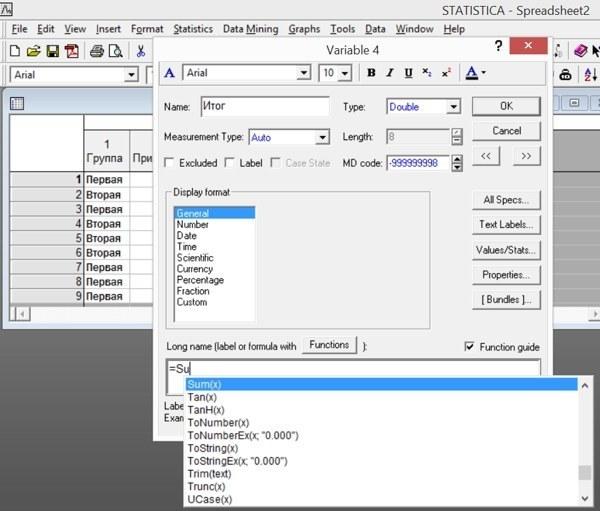Image resolution: width=600 pixels, height=511 pixels.
Task: Click the Cancel button
Action: click(506, 131)
